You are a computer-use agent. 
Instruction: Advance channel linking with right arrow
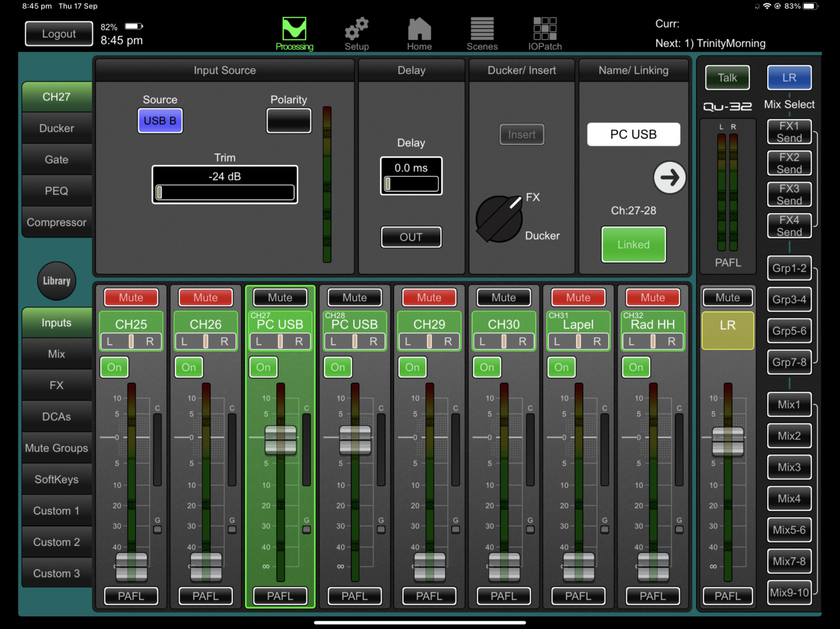tap(669, 178)
